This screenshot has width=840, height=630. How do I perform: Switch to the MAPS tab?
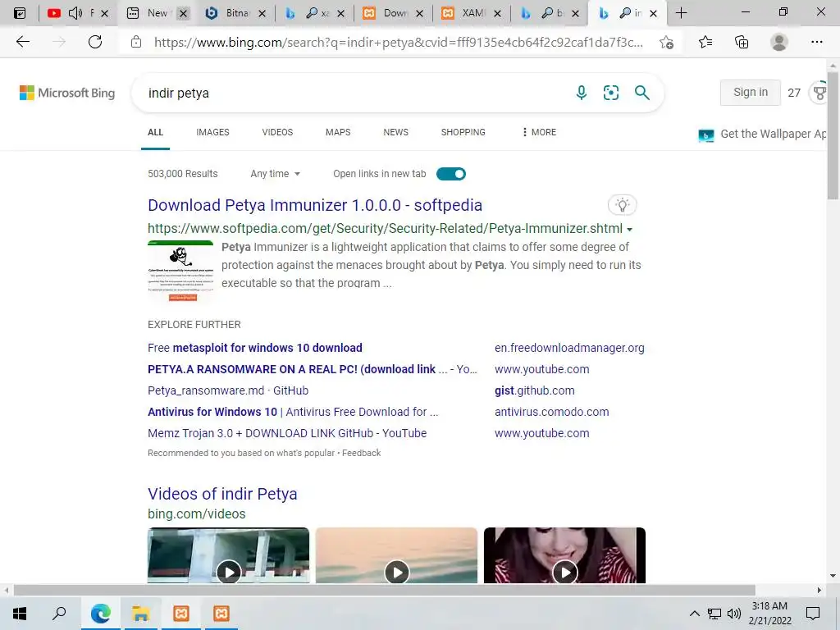[x=338, y=132]
